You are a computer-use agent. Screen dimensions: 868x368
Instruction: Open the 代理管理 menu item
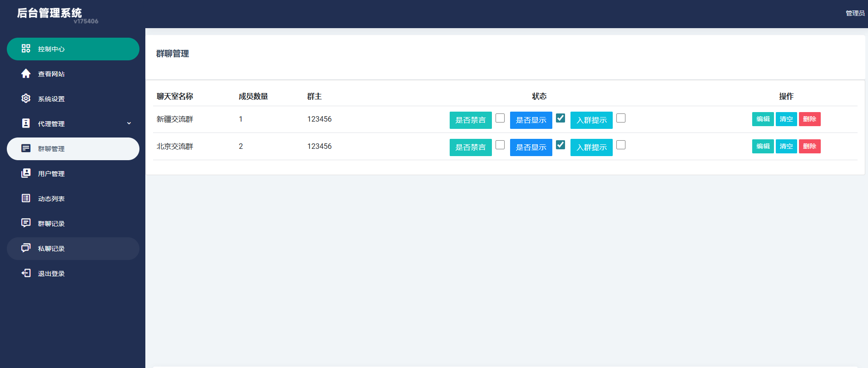coord(51,124)
